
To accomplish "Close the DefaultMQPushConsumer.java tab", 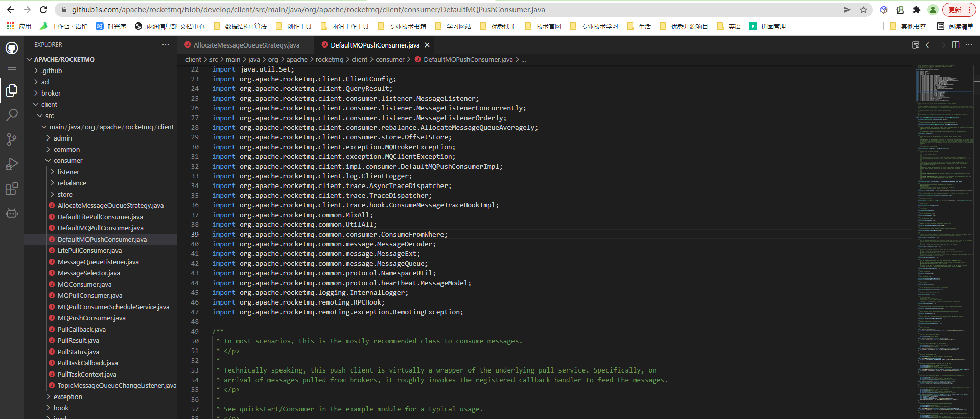I will (x=427, y=45).
